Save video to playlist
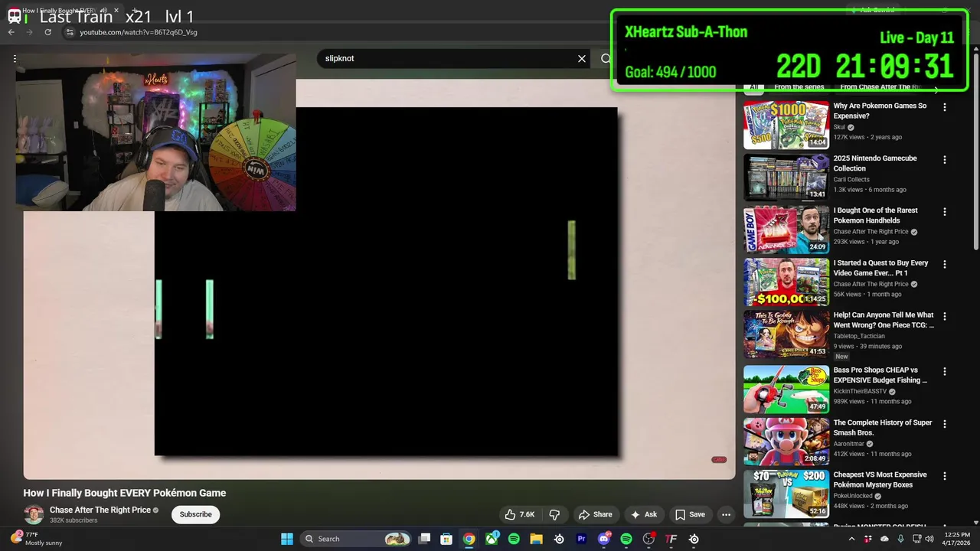 coord(689,514)
